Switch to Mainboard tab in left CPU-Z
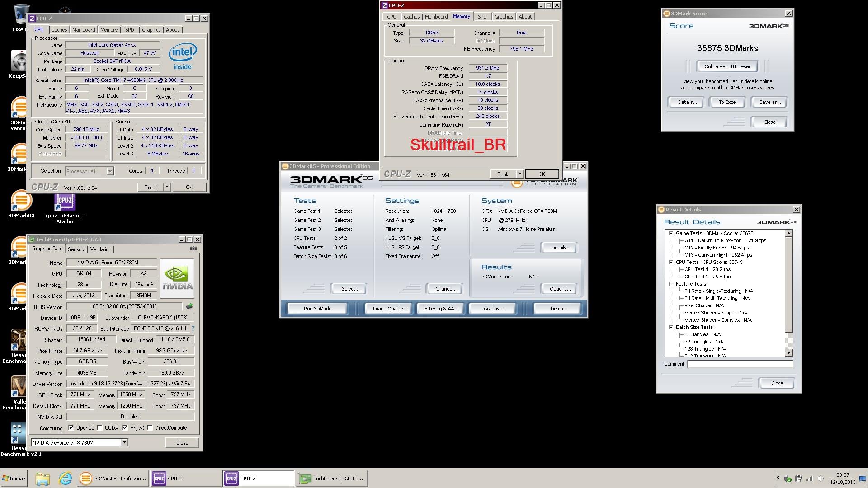This screenshot has width=868, height=488. click(x=84, y=30)
